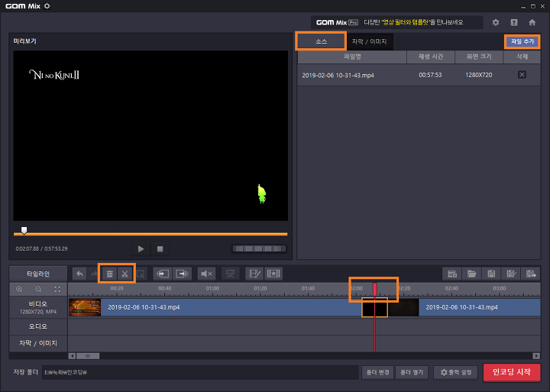Select the highlighted black clip segment
The height and width of the screenshot is (392, 550).
point(374,307)
